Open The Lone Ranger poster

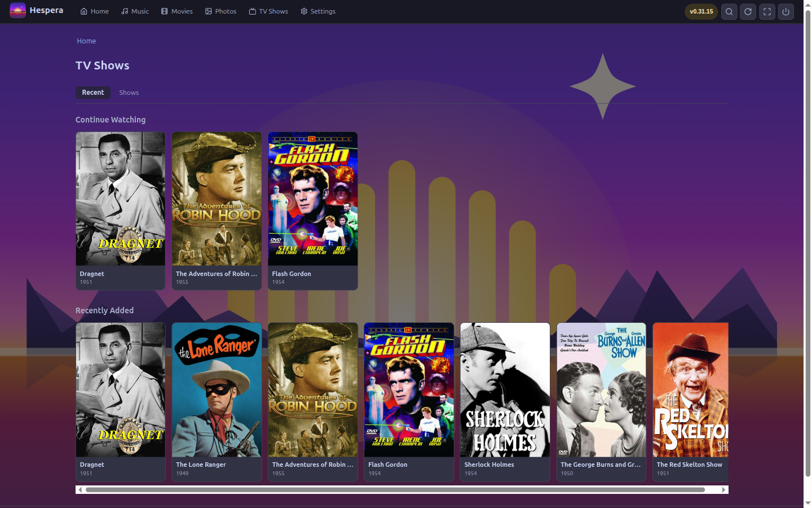(217, 389)
